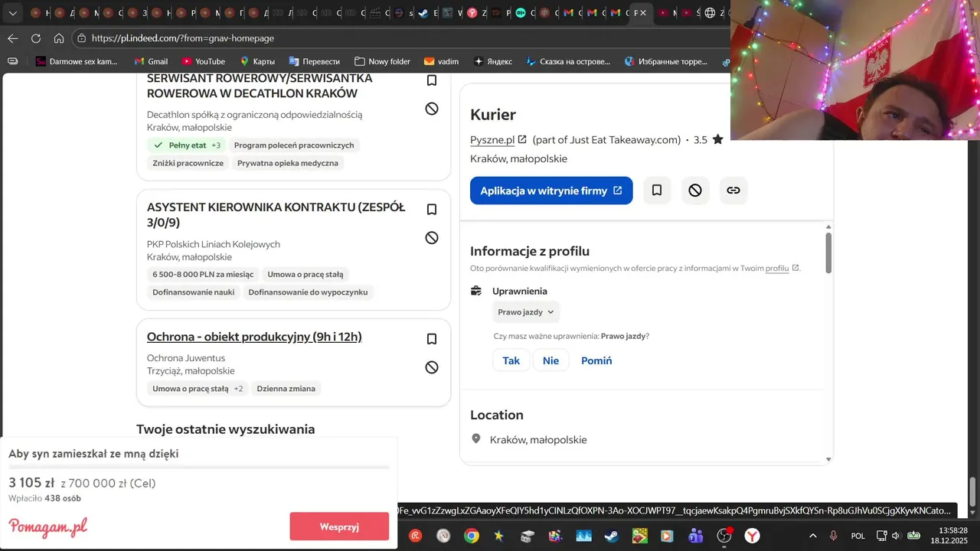The height and width of the screenshot is (551, 980).
Task: Reload the Indeed page
Action: point(36,38)
